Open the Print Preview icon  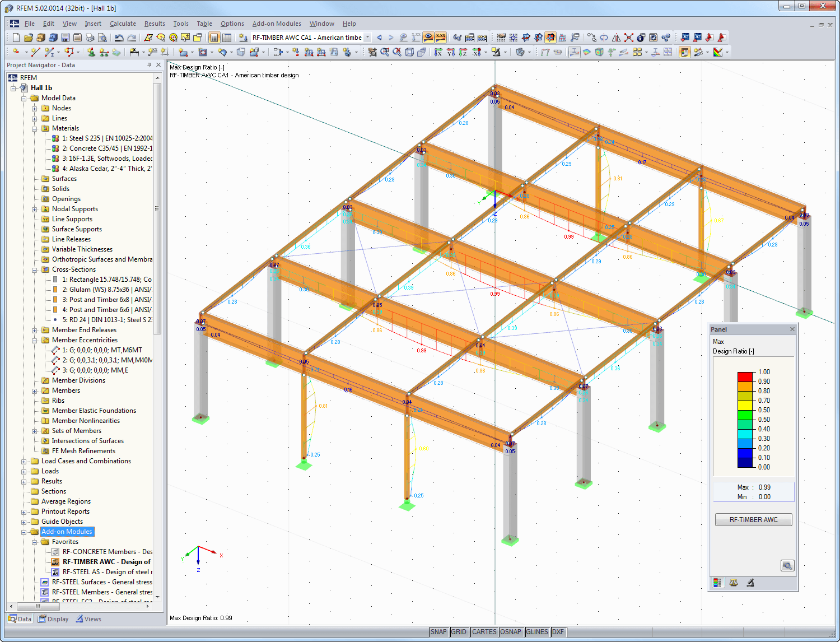click(102, 37)
